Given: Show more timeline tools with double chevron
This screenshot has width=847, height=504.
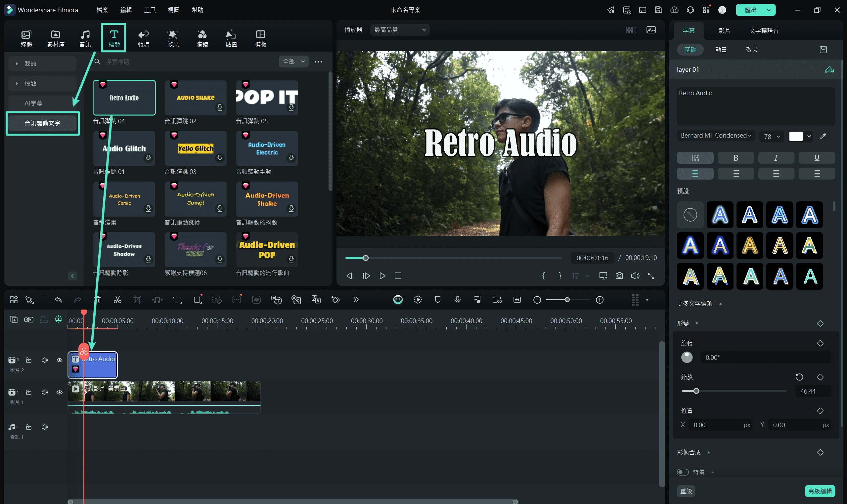Looking at the screenshot, I should click(x=356, y=300).
